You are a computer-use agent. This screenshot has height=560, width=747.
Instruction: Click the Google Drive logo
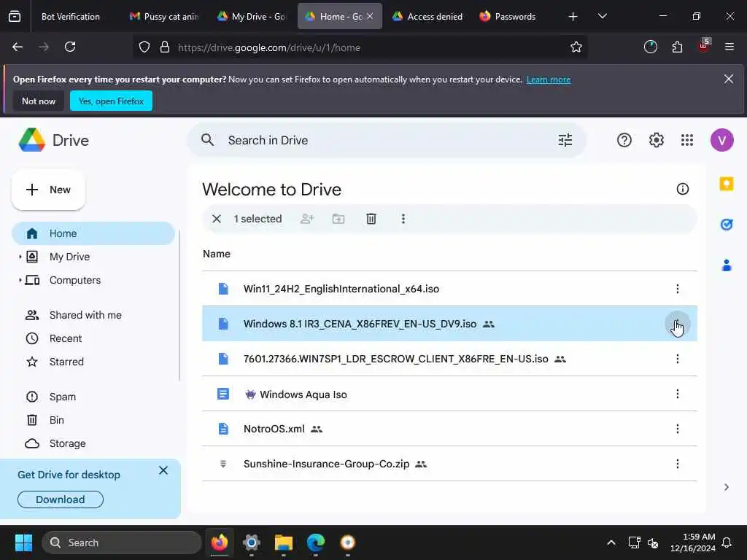coord(53,141)
